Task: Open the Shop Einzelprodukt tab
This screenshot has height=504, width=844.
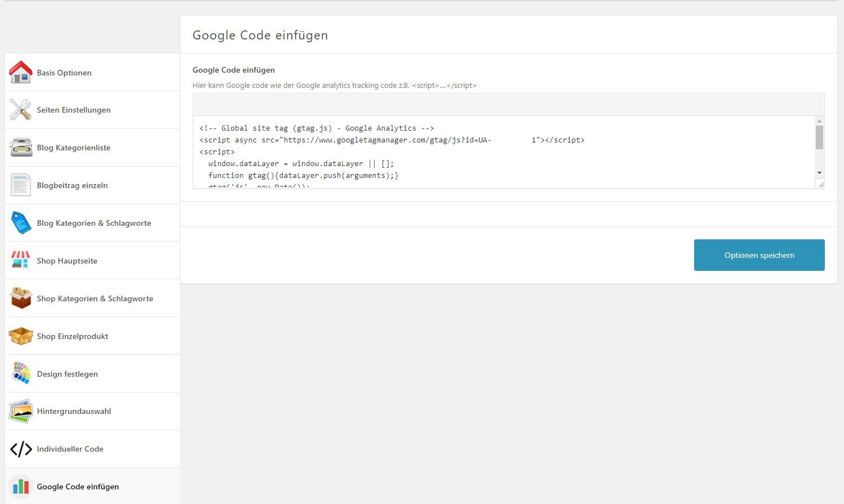Action: coord(92,336)
